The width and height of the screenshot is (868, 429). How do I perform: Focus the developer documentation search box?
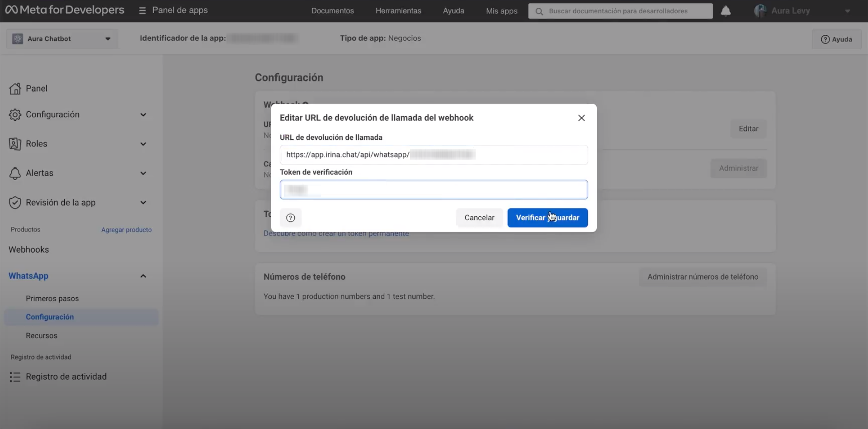click(x=620, y=11)
